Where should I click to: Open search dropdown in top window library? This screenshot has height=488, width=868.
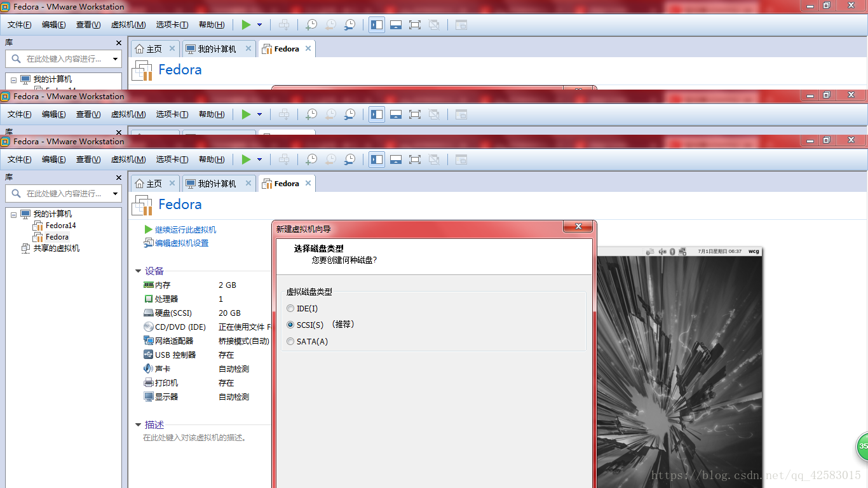pos(115,59)
